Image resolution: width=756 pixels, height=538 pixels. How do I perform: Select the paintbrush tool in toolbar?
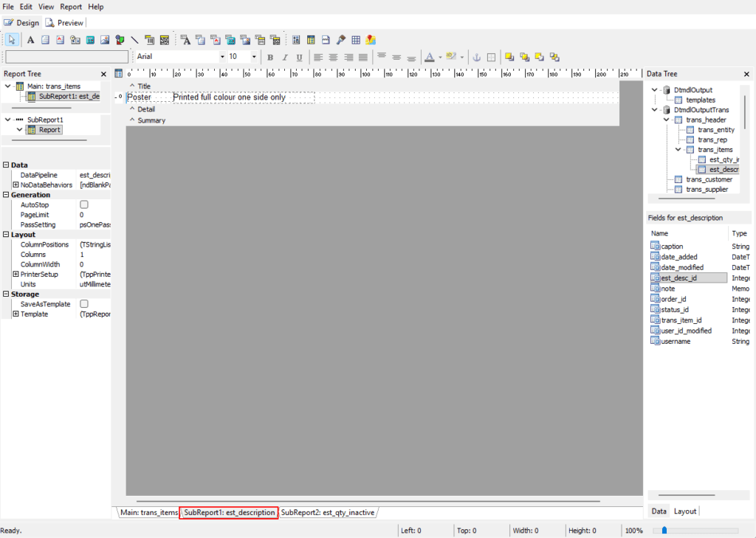click(x=340, y=40)
